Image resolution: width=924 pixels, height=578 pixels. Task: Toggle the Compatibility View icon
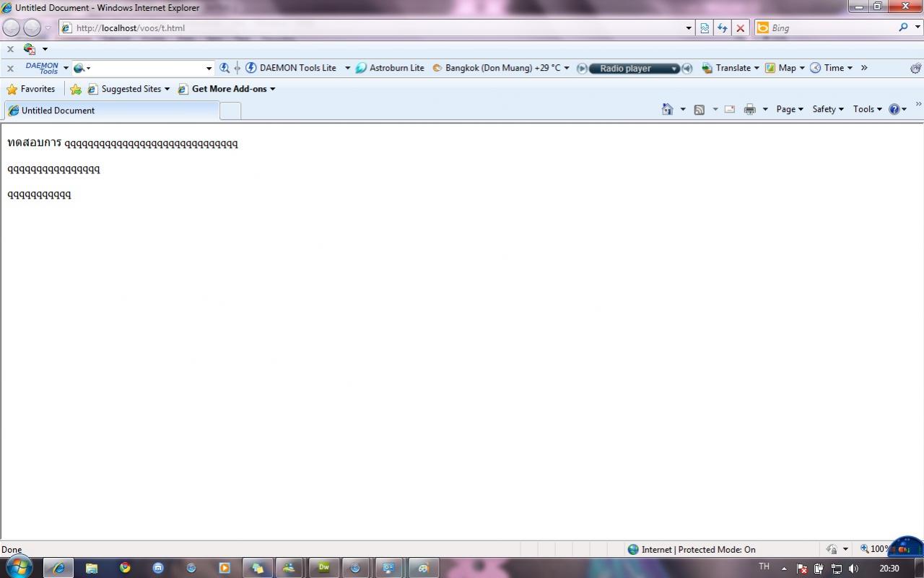coord(705,28)
